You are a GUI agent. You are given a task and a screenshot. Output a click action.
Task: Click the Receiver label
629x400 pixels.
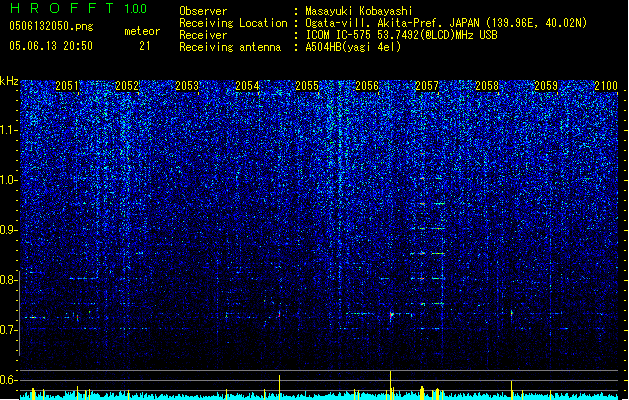pyautogui.click(x=203, y=35)
